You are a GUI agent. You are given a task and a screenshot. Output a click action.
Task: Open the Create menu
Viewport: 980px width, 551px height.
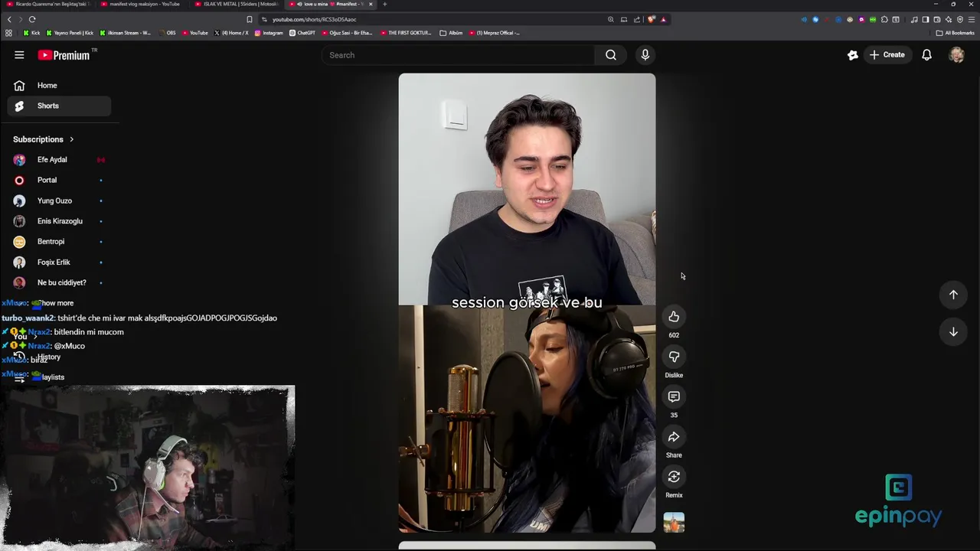(887, 55)
